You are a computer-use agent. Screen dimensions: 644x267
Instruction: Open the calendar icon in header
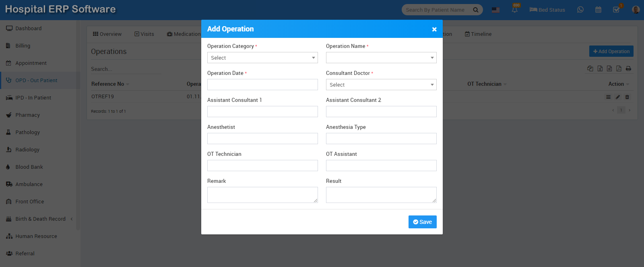tap(598, 10)
